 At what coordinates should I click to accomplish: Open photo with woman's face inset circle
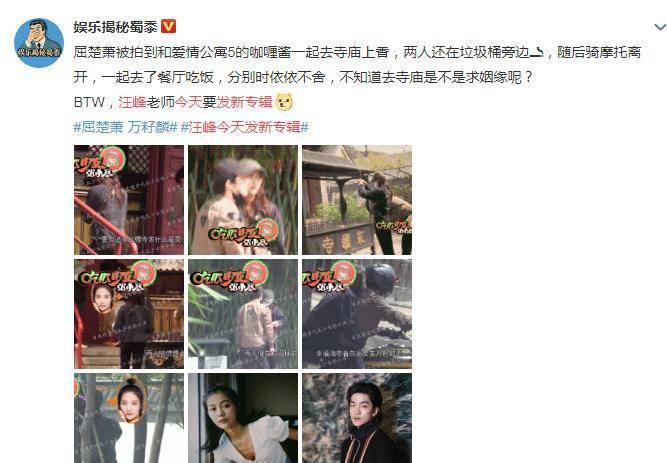129,314
